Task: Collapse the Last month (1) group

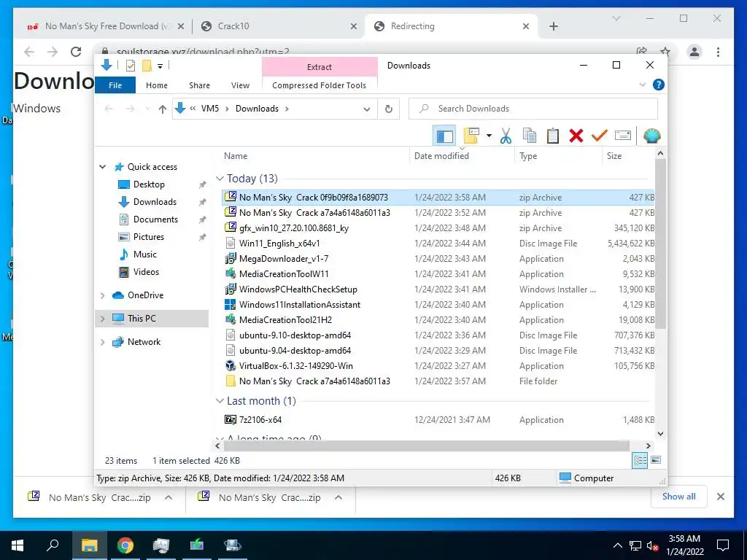Action: click(x=220, y=401)
